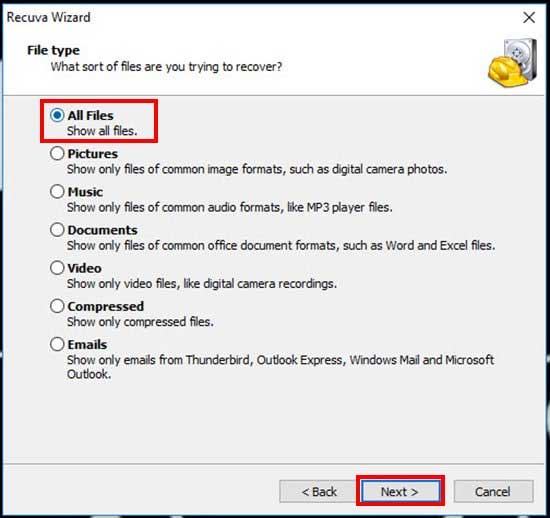This screenshot has height=518, width=550.
Task: Click the description mentioning MP3 player files
Action: click(x=230, y=208)
